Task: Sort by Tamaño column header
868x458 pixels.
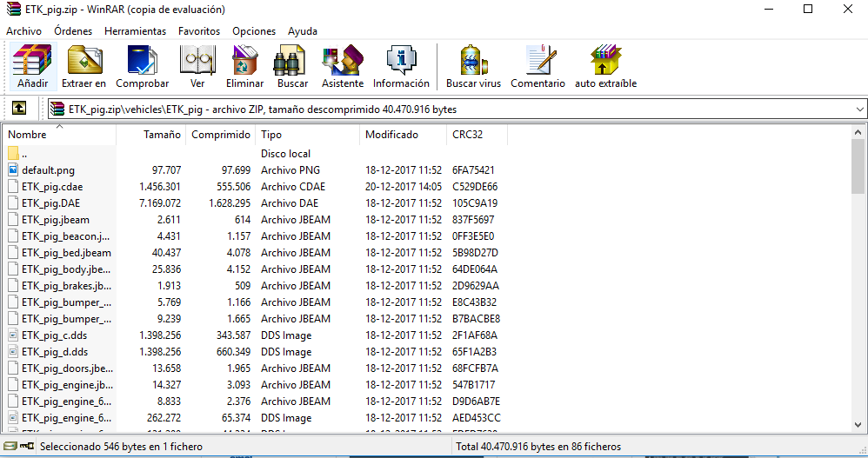Action: pos(150,135)
